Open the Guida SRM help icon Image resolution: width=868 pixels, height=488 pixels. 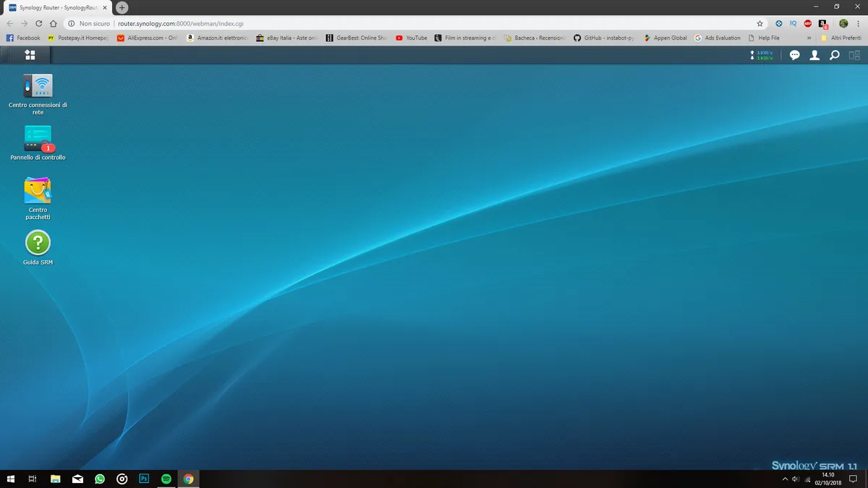[x=38, y=247]
